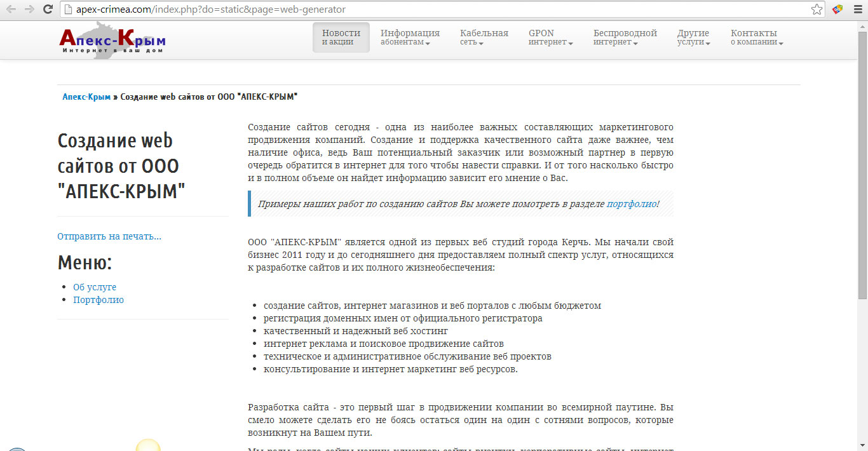Click list item качественный и надежный веб хостинг
The width and height of the screenshot is (868, 451).
356,331
